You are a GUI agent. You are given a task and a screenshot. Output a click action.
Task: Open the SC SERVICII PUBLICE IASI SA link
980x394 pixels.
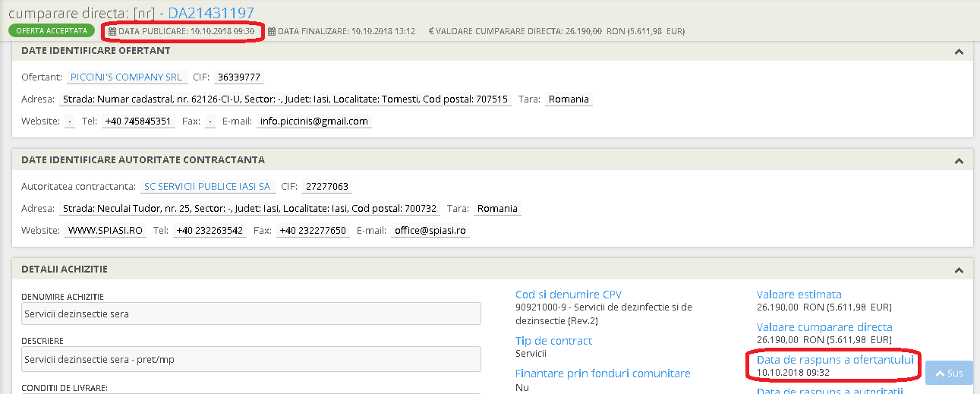pyautogui.click(x=207, y=187)
